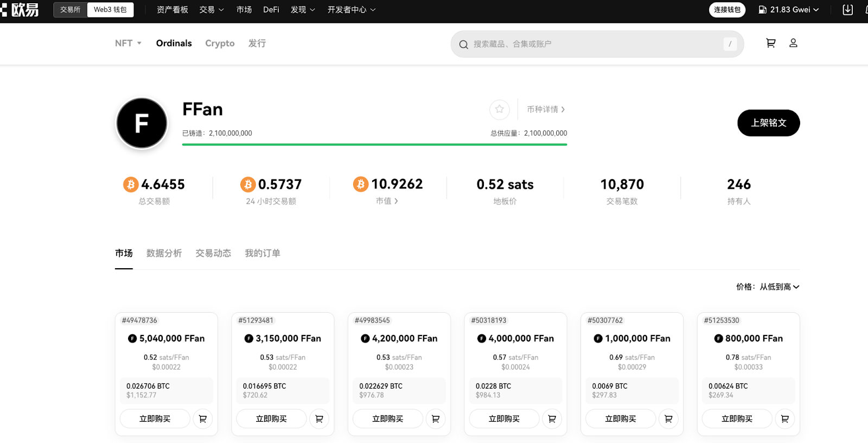Click the 246 holders value
The width and height of the screenshot is (868, 443).
point(739,185)
